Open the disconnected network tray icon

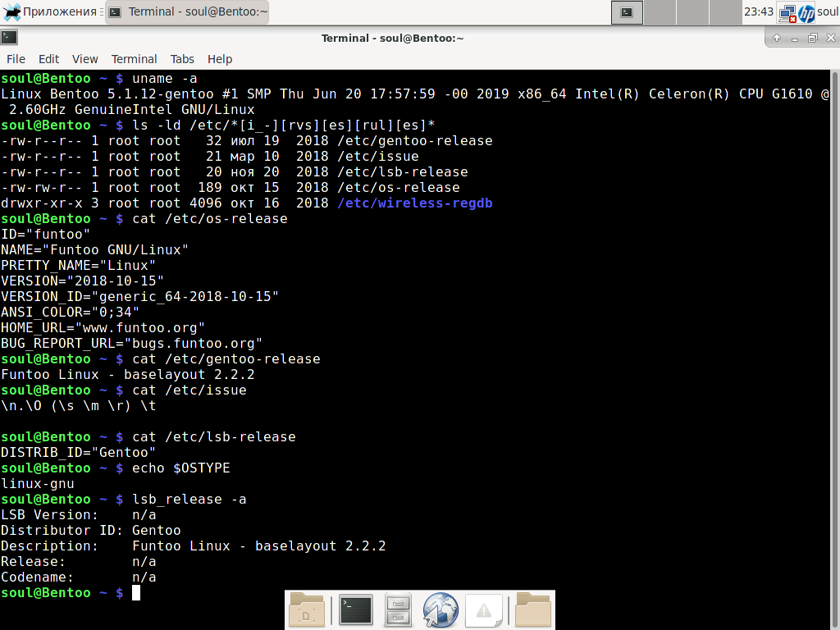coord(787,13)
